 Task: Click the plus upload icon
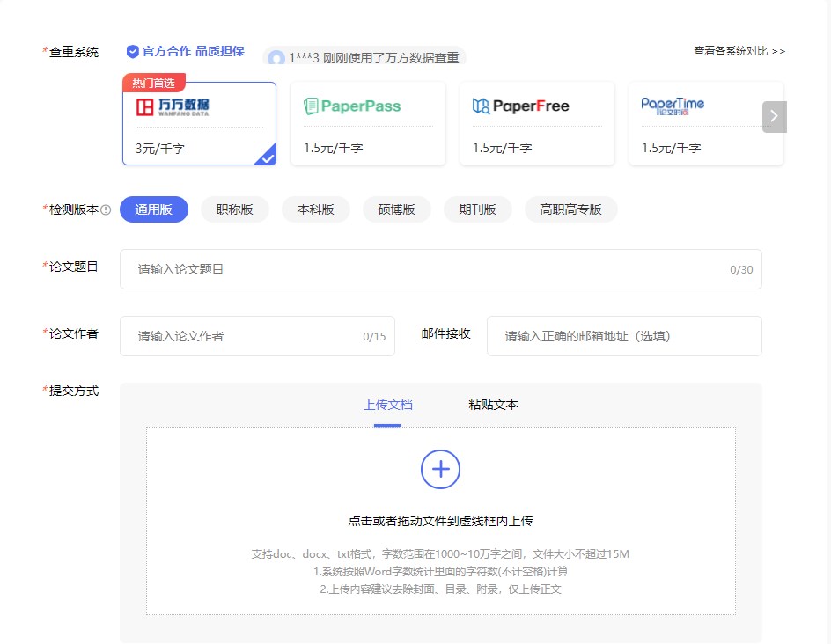(440, 470)
